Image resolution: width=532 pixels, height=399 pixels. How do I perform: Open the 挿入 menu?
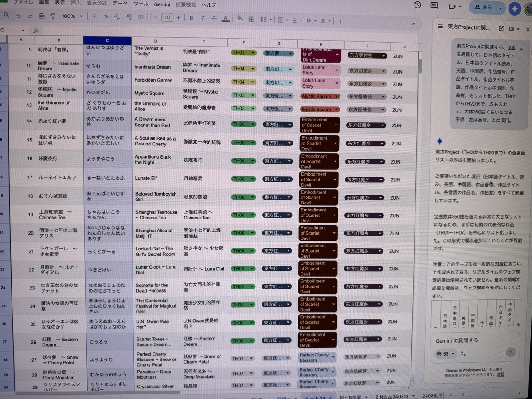[x=76, y=3]
